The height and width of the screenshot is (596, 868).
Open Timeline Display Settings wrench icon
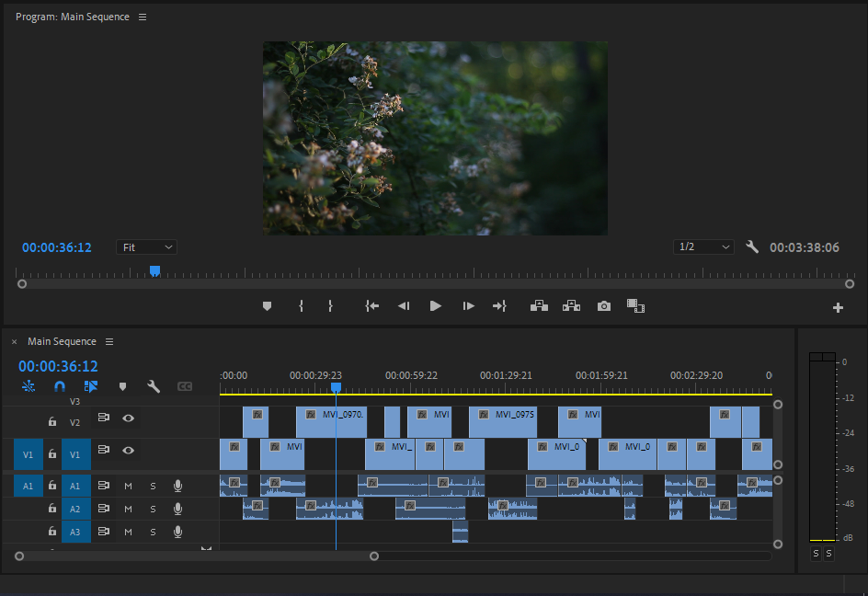(x=154, y=386)
